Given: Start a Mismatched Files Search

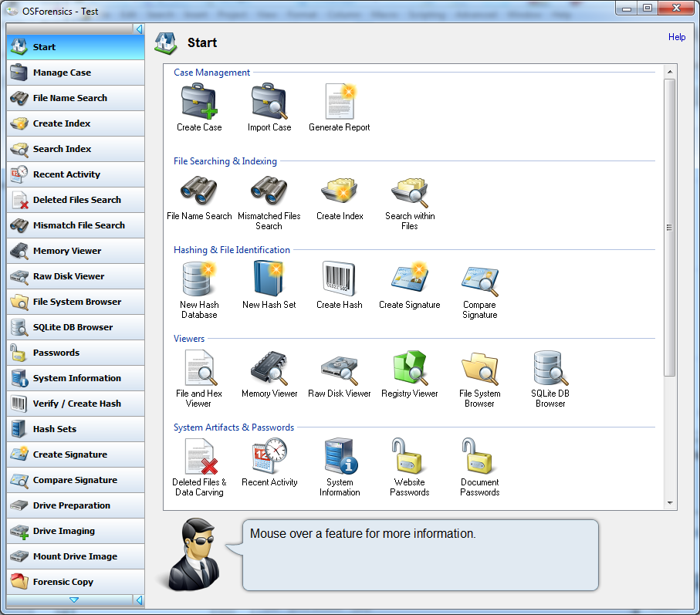Looking at the screenshot, I should (269, 191).
